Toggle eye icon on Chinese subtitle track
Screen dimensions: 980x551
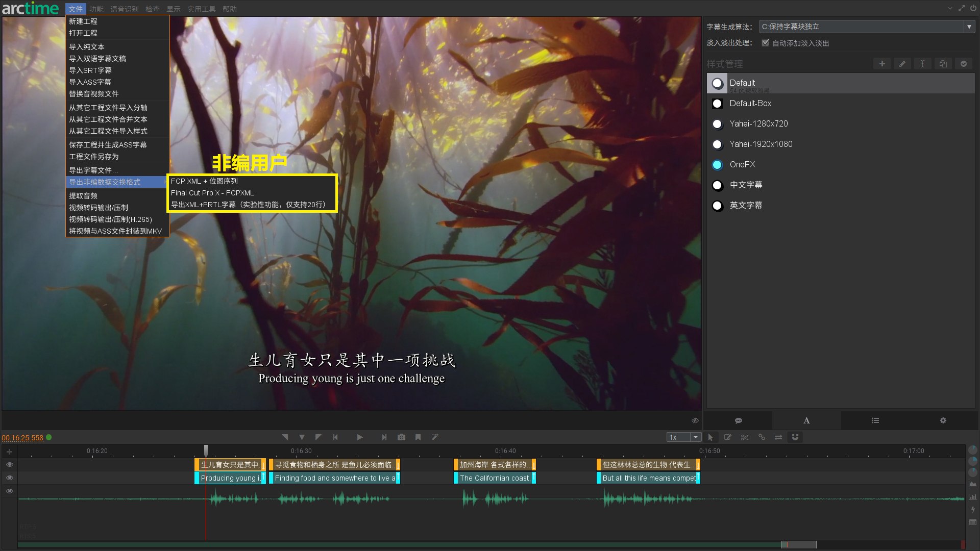[x=9, y=465]
